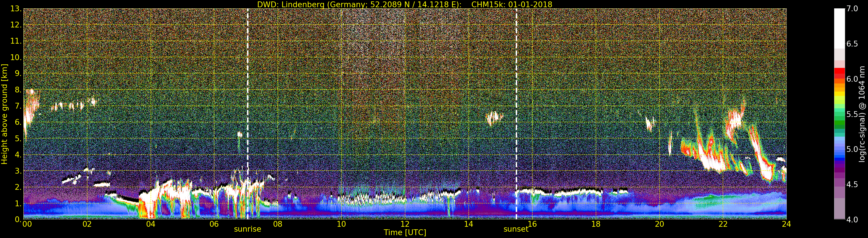
Task: Click the height axis tick label '1.'
Action: tap(18, 203)
